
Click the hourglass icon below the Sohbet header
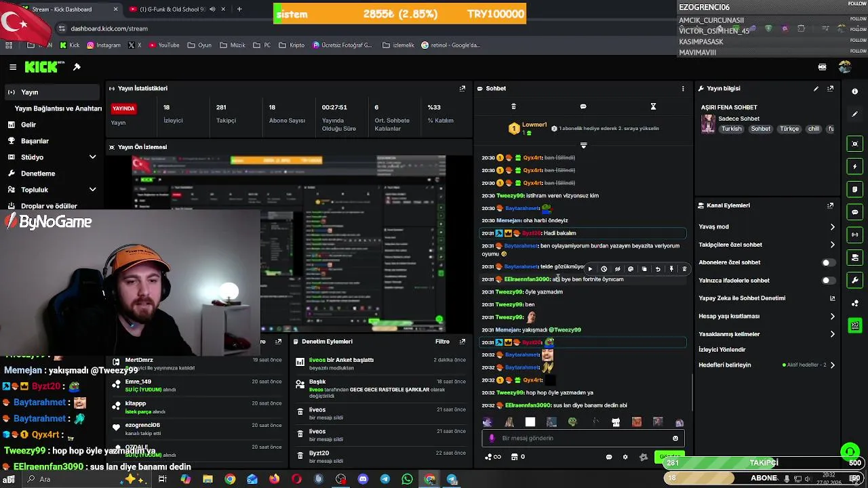[x=653, y=106]
